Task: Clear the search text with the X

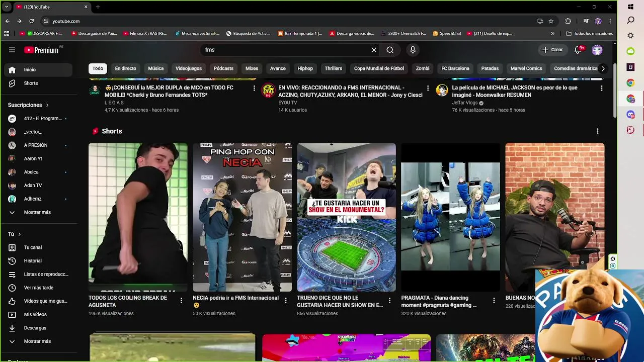Action: point(374,50)
